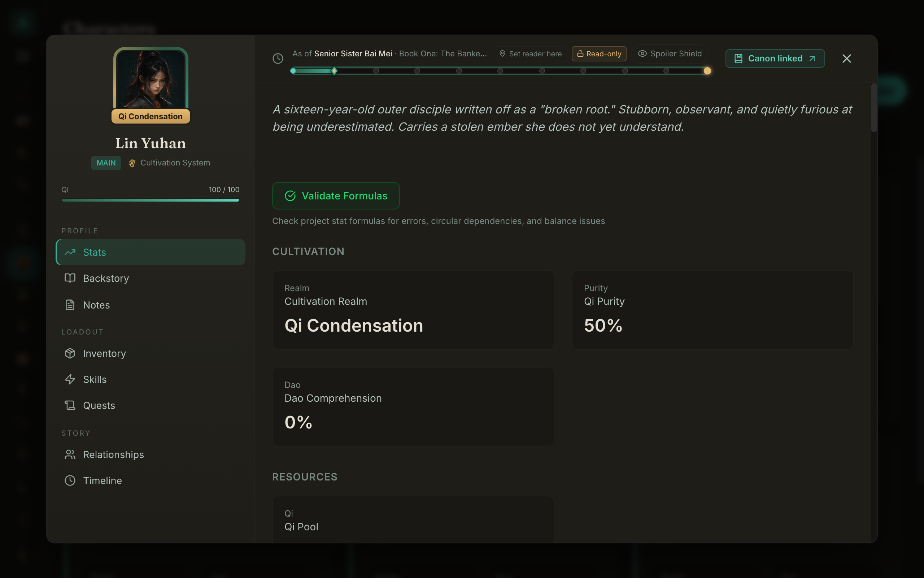
Task: Open the Backstory tab
Action: (x=151, y=278)
